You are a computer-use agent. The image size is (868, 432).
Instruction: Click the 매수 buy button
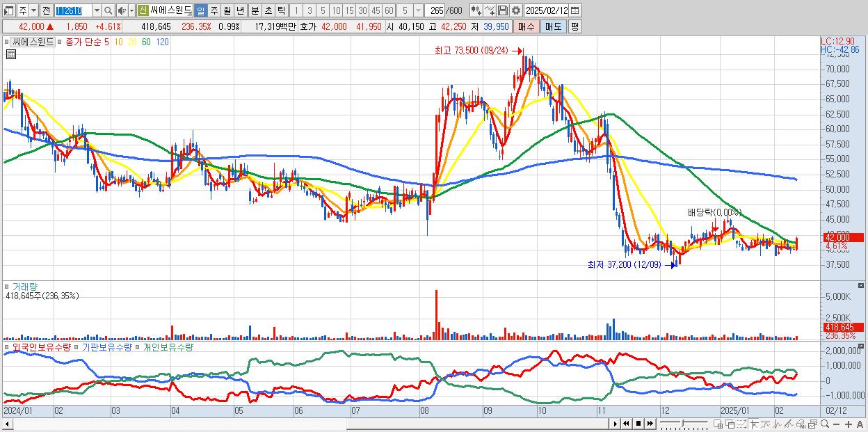click(526, 26)
